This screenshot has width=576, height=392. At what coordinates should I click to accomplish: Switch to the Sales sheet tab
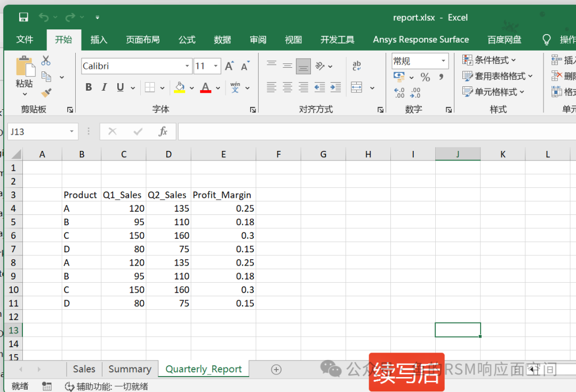tap(84, 369)
